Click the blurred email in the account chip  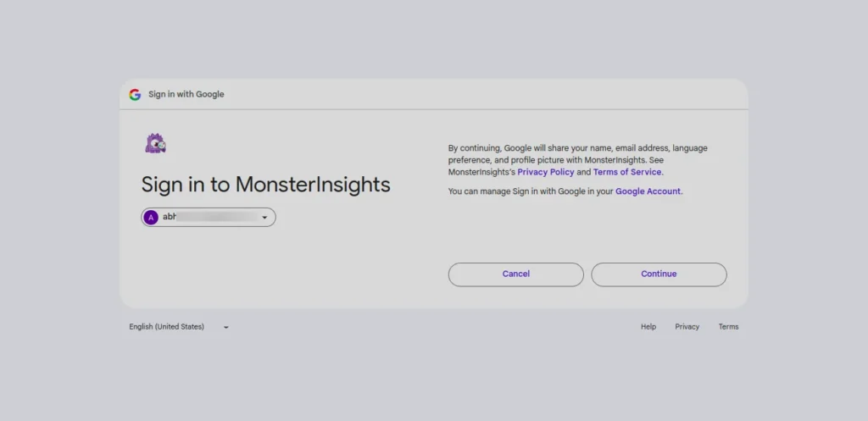[212, 218]
